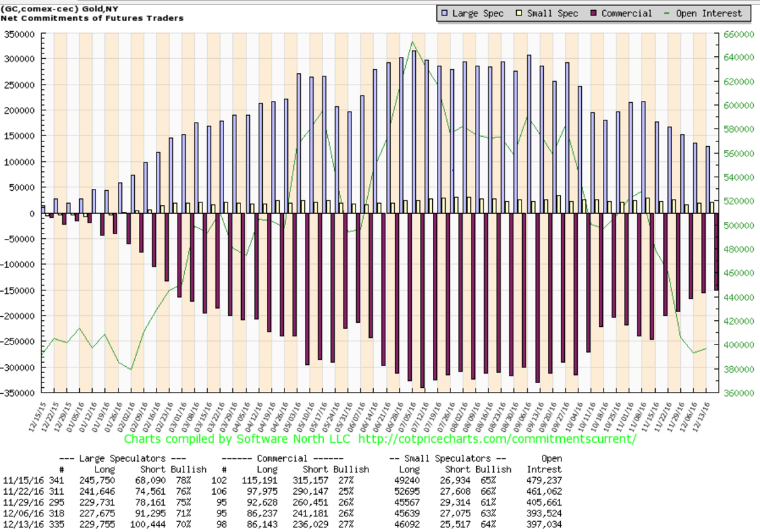Image resolution: width=760 pixels, height=532 pixels.
Task: Click the Net Commitments of Futures Traders subtitle
Action: pyautogui.click(x=92, y=18)
